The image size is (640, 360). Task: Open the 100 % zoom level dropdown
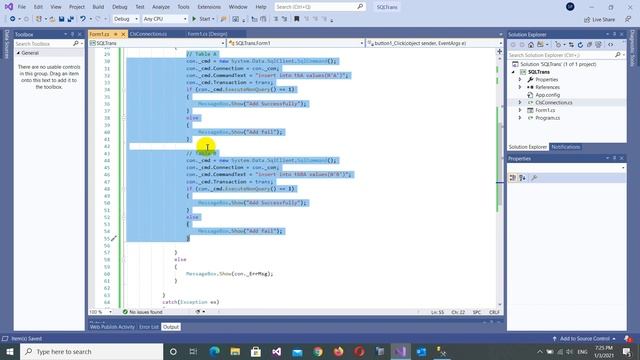click(100, 312)
